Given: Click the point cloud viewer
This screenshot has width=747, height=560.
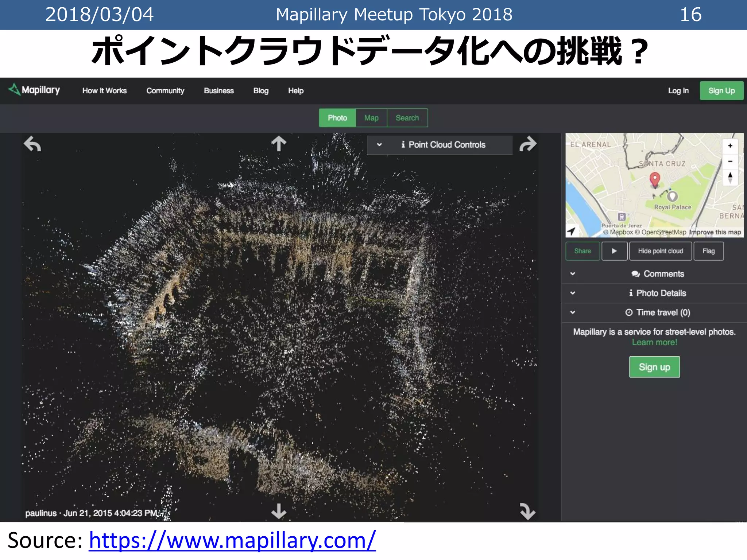Looking at the screenshot, I should click(x=280, y=327).
